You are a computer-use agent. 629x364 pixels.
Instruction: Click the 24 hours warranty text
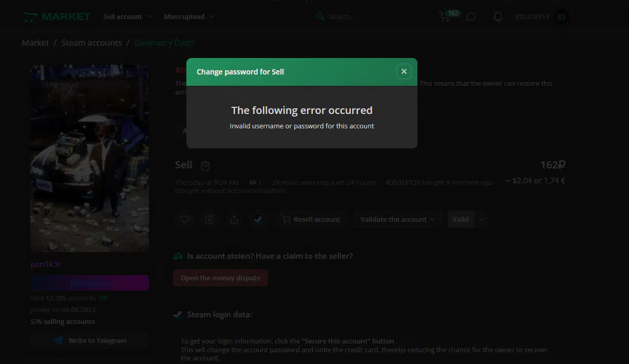click(x=324, y=182)
